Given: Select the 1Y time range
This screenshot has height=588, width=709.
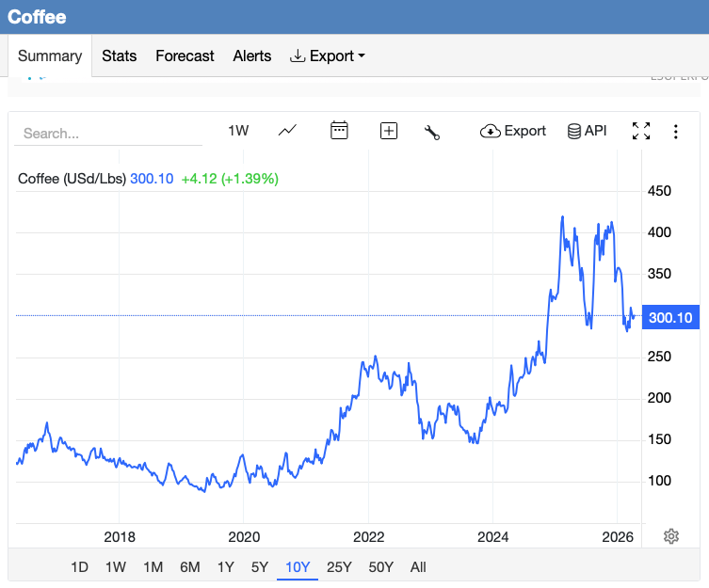Looking at the screenshot, I should (x=226, y=566).
